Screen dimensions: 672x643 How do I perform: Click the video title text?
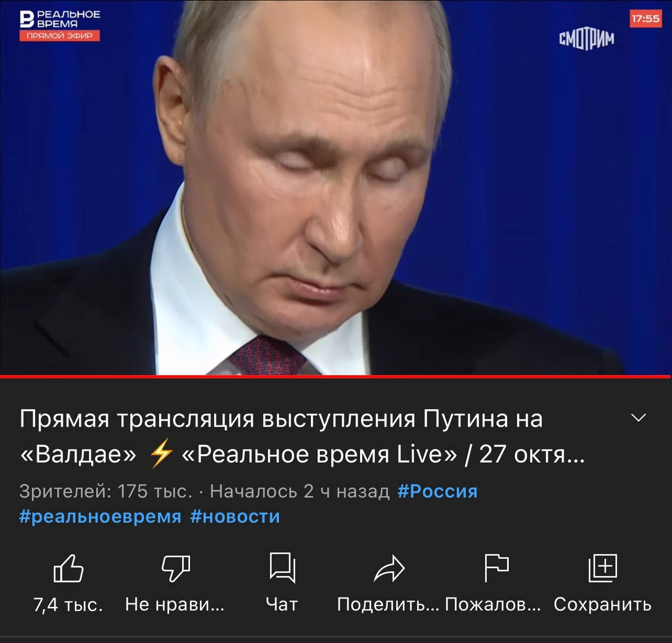[302, 436]
